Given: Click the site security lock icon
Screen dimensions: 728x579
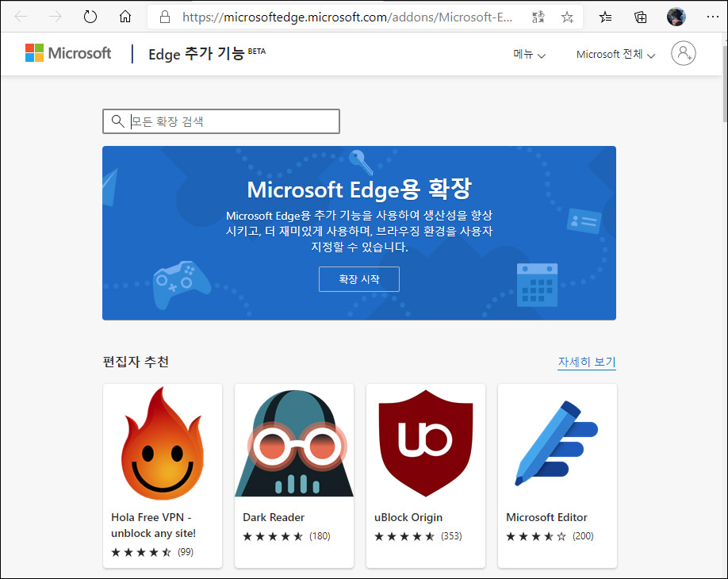Looking at the screenshot, I should pos(165,17).
